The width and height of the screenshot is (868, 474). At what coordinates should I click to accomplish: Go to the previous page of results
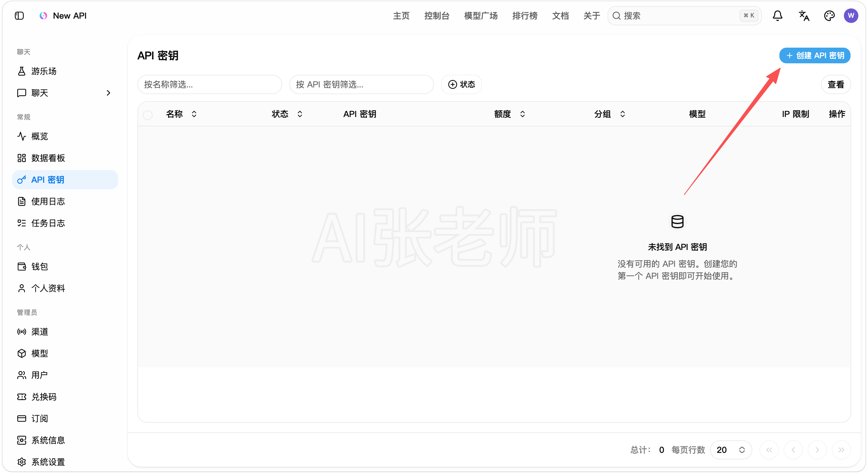point(793,450)
